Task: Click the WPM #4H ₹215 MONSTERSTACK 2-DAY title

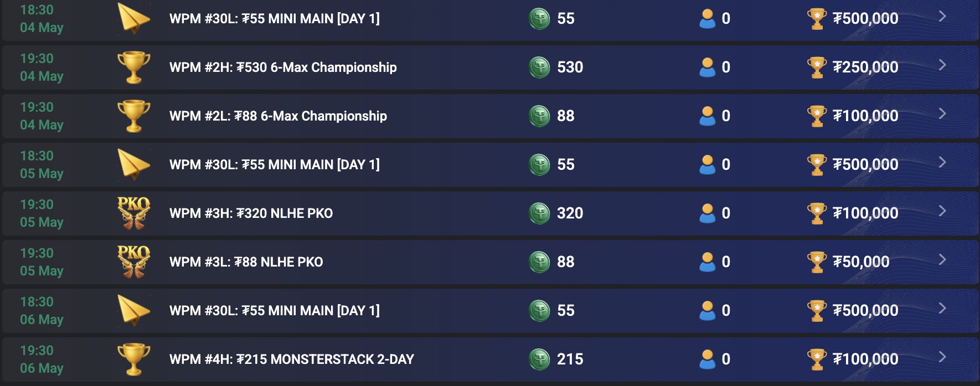Action: [291, 359]
